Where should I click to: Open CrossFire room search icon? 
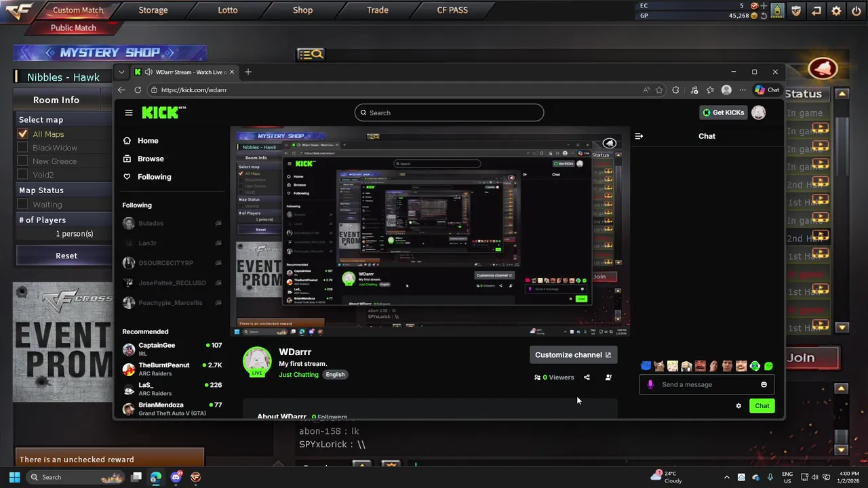tap(311, 54)
